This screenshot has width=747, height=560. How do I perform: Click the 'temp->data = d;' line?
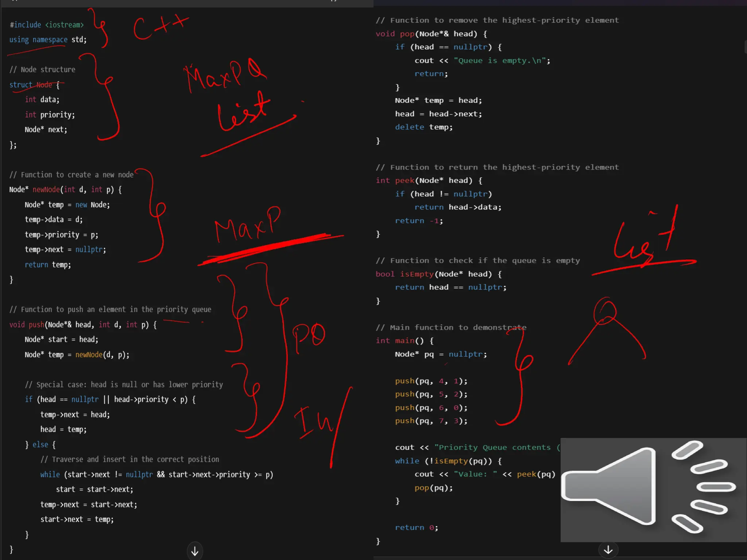click(54, 219)
